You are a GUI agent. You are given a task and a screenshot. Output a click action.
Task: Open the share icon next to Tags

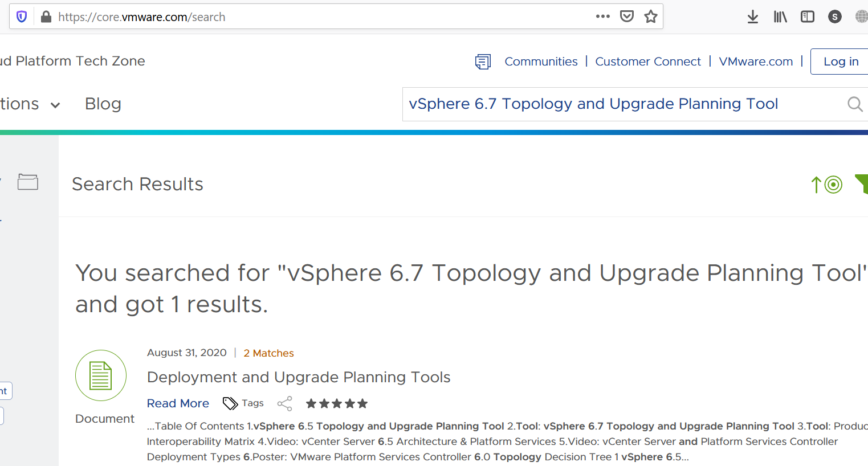click(285, 403)
